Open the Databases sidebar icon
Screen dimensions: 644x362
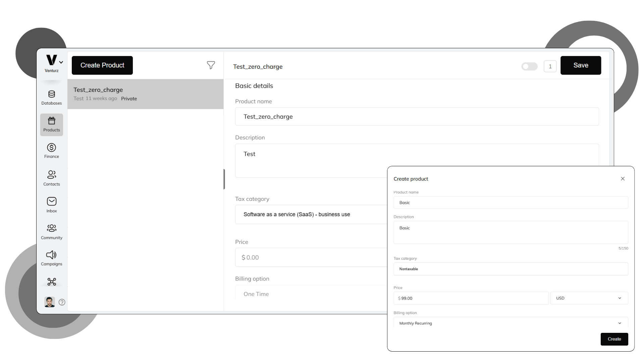(51, 98)
